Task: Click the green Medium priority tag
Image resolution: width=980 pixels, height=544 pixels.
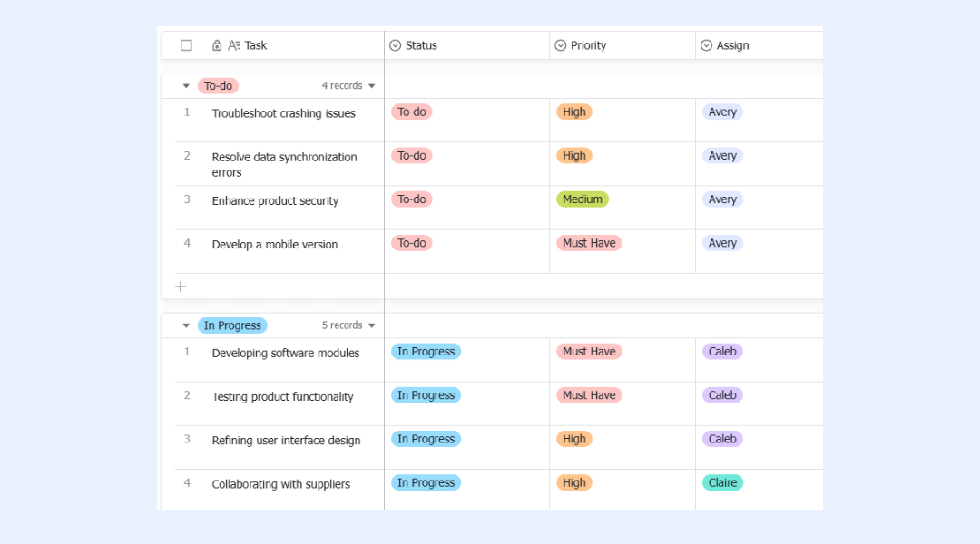Action: pos(582,199)
